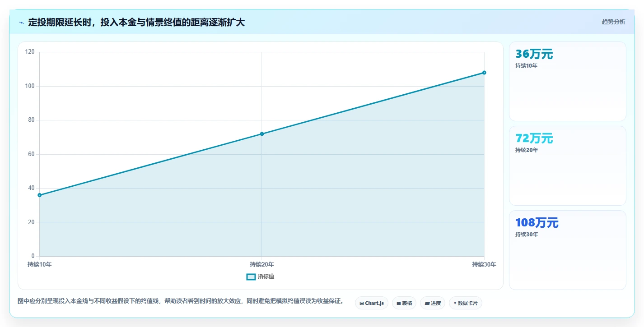The width and height of the screenshot is (644, 327).
Task: Click the 80 y-axis value
Action: 31,120
